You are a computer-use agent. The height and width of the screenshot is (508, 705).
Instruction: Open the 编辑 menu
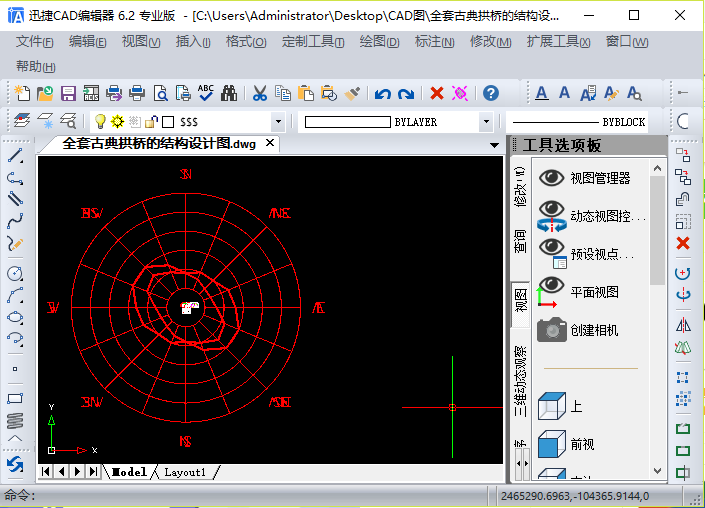87,42
